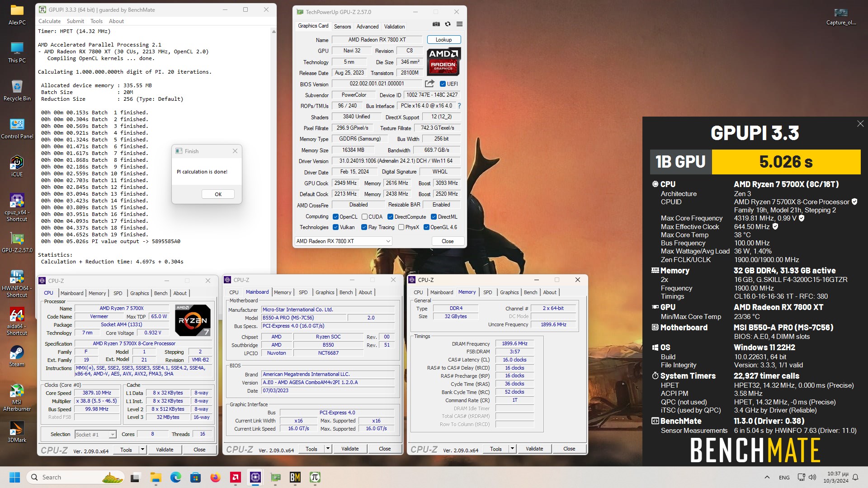Click the GPU-Z refresh icon
Screen dimensions: 868x488
448,24
